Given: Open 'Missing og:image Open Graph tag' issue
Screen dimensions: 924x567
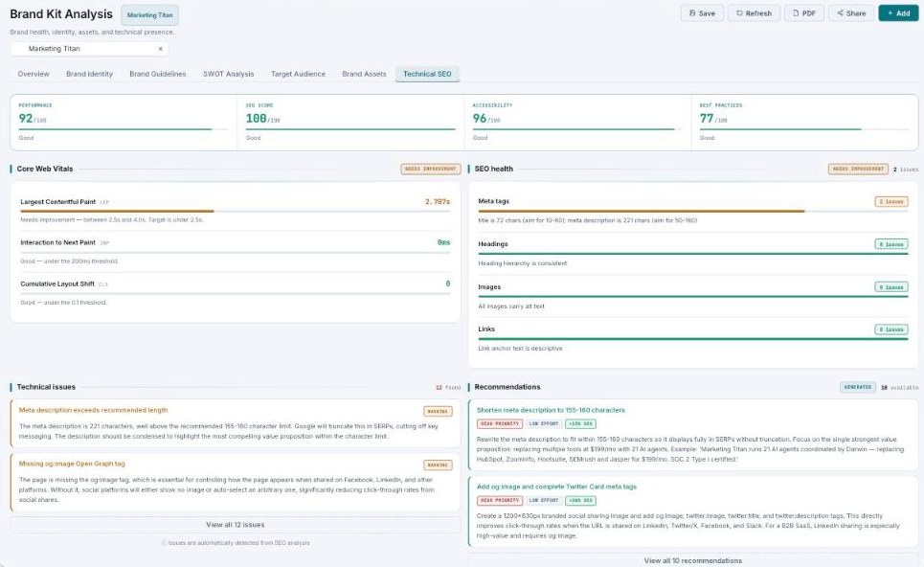Looking at the screenshot, I should tap(72, 464).
